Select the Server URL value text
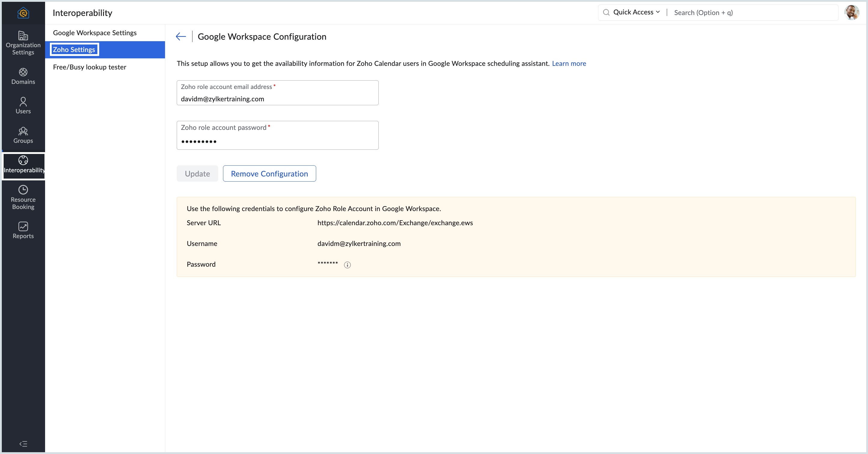Viewport: 868px width, 454px height. 395,223
